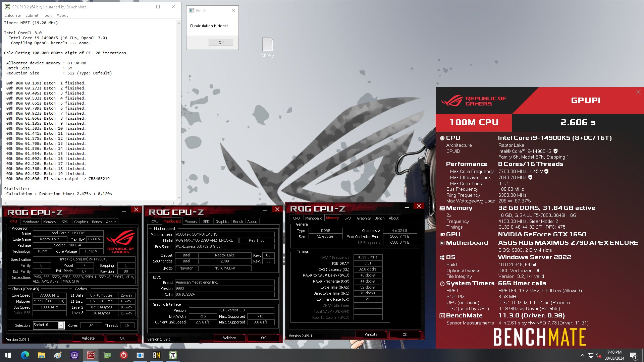Open File Explorer from the taskbar
This screenshot has width=644, height=362.
[41, 355]
